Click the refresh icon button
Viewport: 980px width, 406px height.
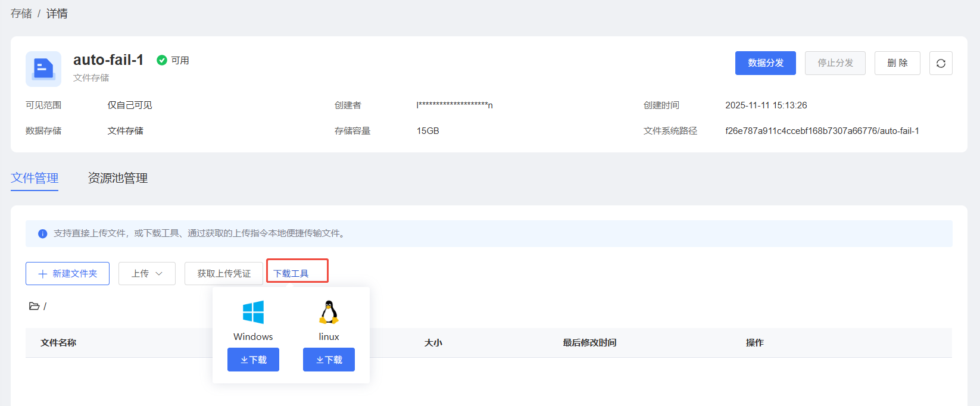[x=941, y=63]
